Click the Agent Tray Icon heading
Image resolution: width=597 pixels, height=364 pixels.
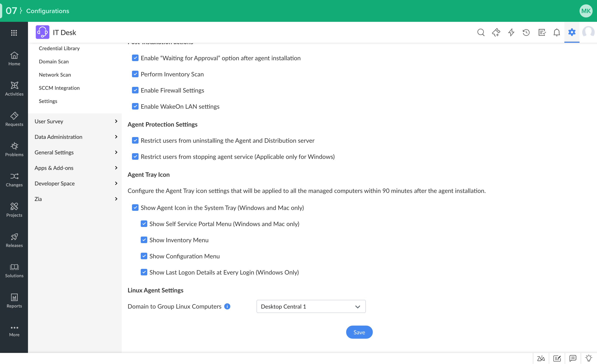click(x=149, y=175)
